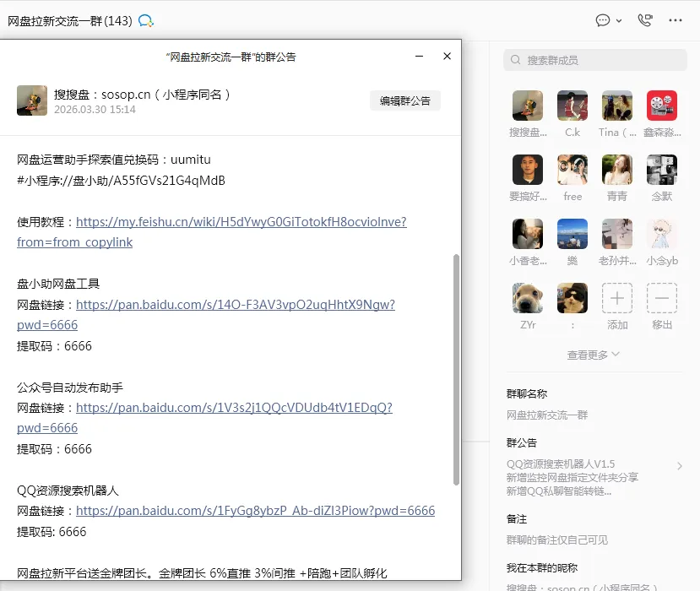Click the announcement window scrollbar
The height and width of the screenshot is (591, 700).
pyautogui.click(x=456, y=370)
